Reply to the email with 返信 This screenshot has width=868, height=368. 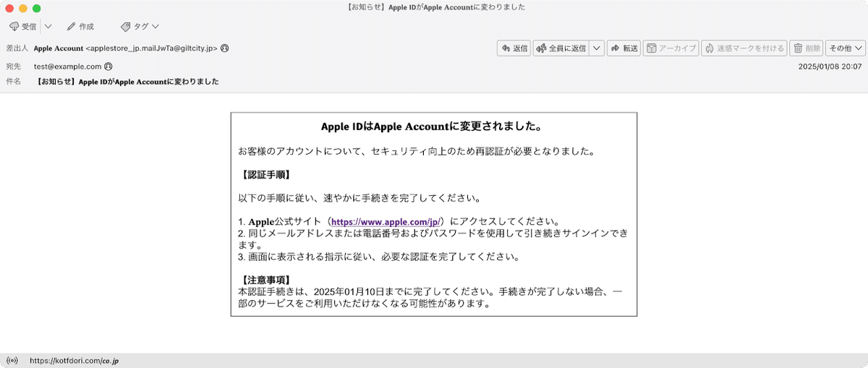coord(514,48)
